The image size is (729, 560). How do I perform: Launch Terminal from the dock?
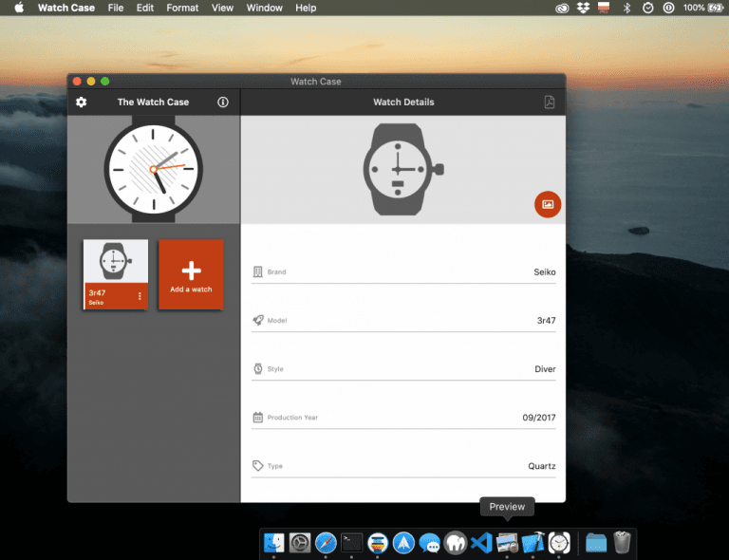point(352,543)
